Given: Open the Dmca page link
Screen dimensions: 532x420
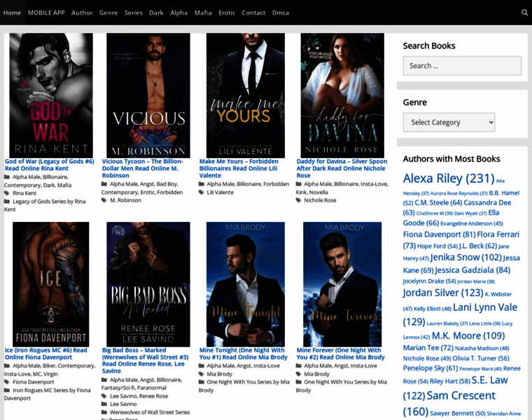Looking at the screenshot, I should [280, 13].
